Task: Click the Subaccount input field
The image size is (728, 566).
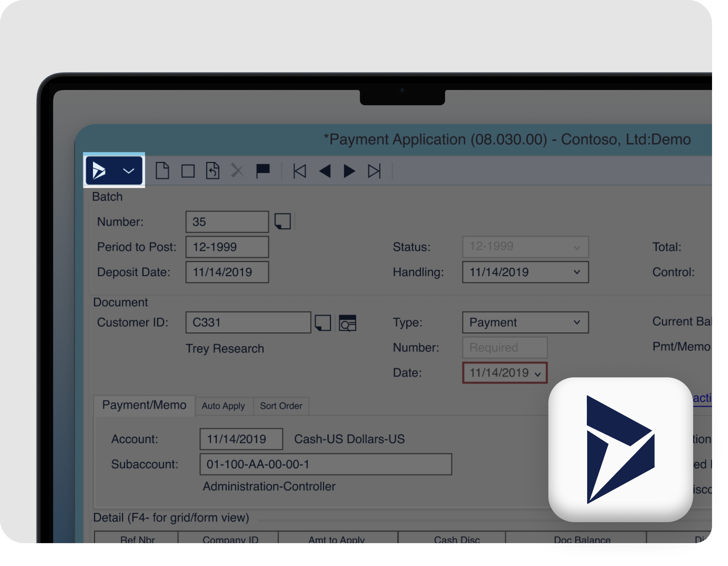Action: (x=326, y=464)
